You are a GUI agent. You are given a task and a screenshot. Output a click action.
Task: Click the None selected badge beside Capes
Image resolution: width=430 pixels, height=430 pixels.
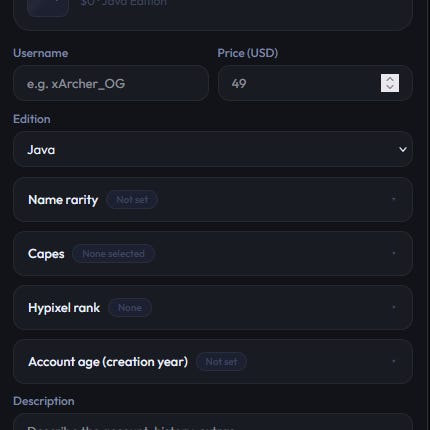click(x=113, y=254)
